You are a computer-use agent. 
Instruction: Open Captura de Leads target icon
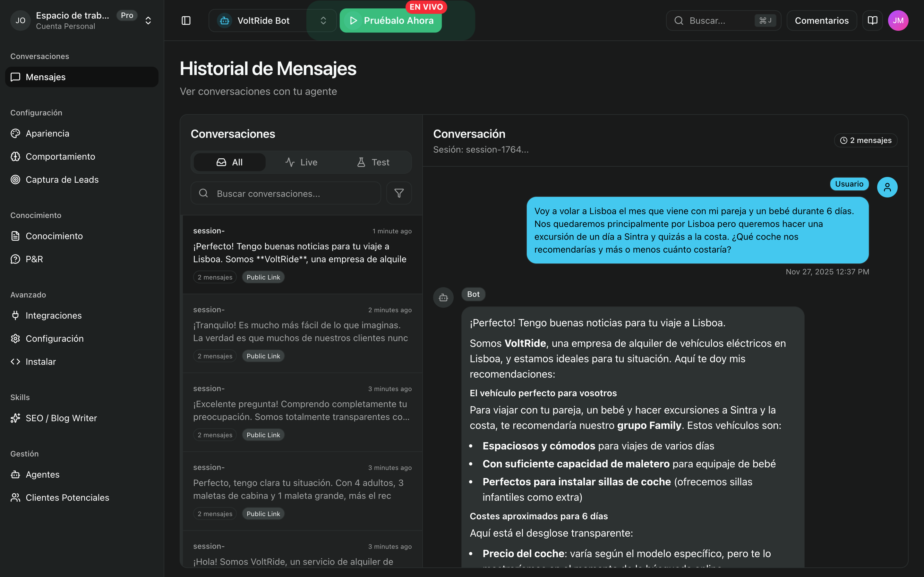click(x=15, y=180)
